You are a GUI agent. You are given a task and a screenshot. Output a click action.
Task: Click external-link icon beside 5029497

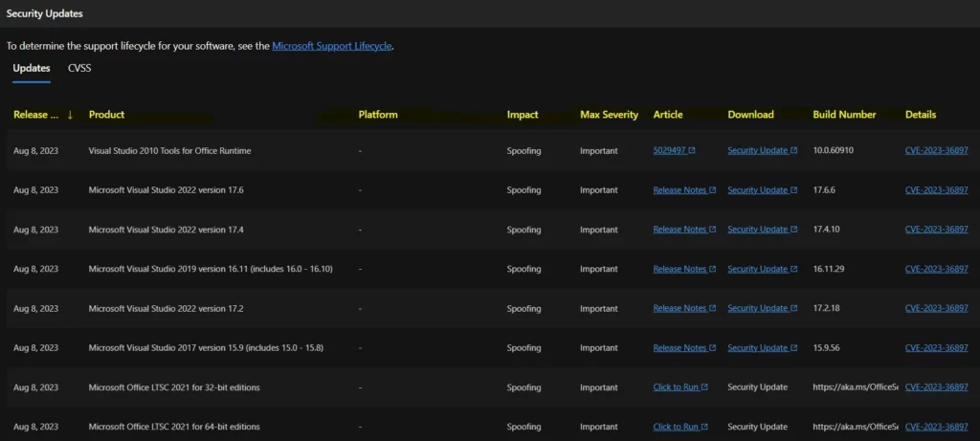[x=691, y=150]
